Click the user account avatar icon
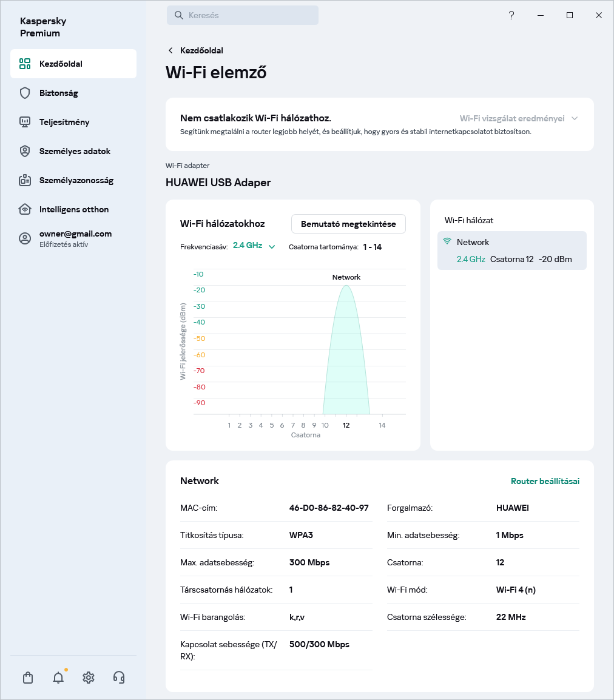 coord(25,238)
